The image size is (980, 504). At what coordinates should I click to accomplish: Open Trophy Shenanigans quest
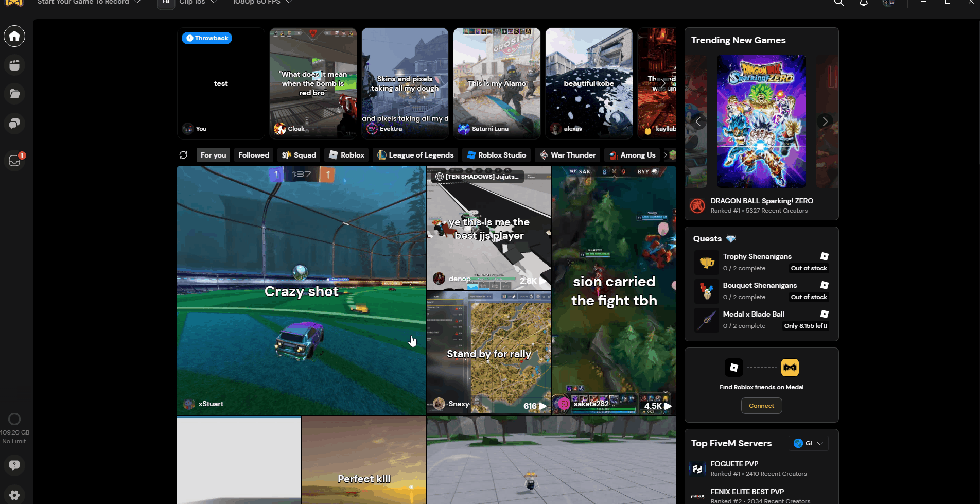[757, 256]
